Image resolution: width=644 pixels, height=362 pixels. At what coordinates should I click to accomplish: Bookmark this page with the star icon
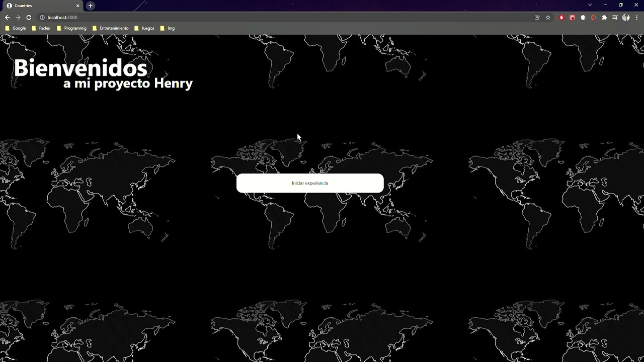pyautogui.click(x=548, y=18)
